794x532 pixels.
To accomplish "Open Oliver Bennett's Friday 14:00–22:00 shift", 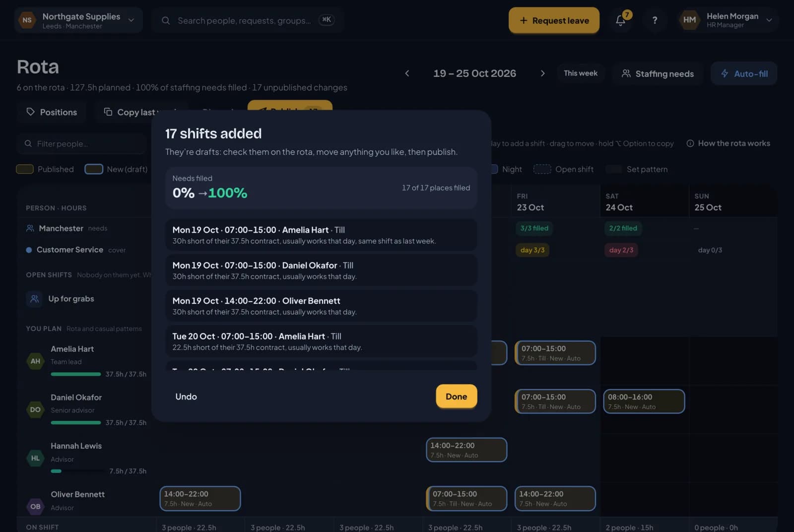I will pyautogui.click(x=555, y=498).
